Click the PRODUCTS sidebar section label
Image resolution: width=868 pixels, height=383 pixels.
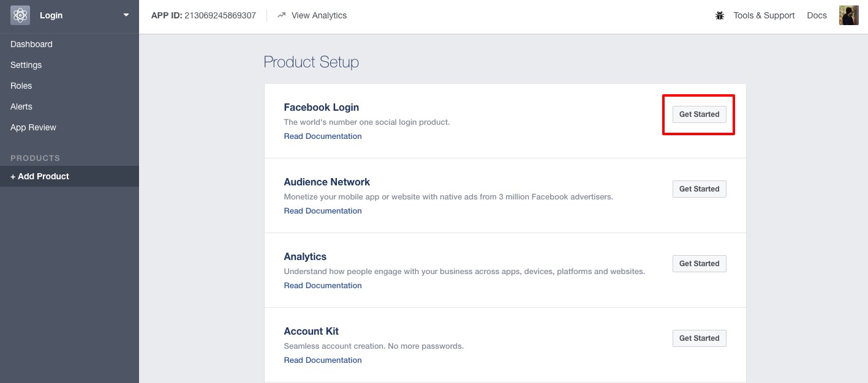click(x=35, y=158)
